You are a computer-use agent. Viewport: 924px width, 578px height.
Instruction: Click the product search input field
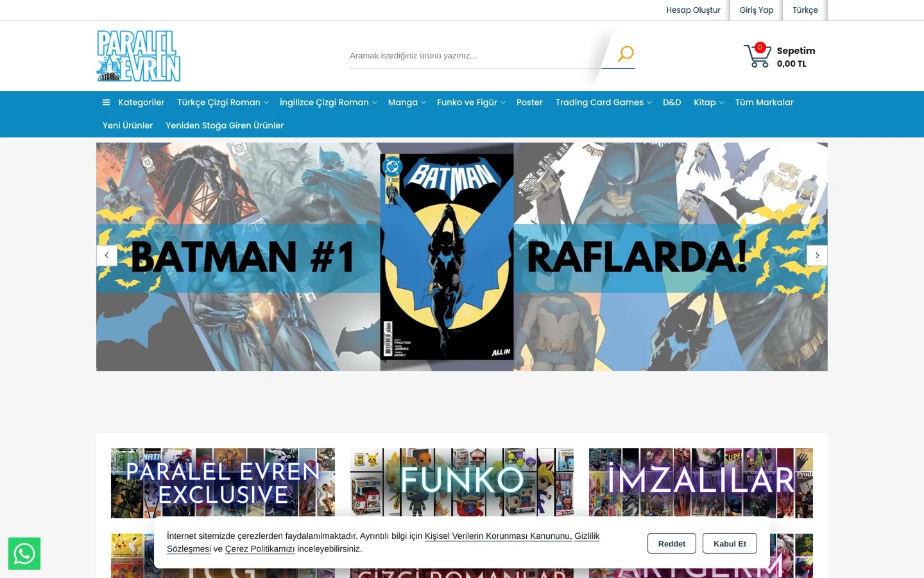point(475,56)
